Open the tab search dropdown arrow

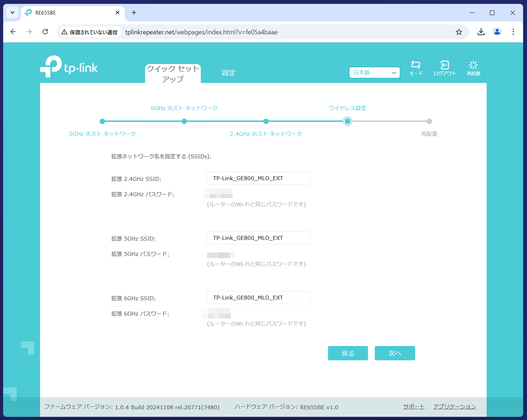(12, 13)
